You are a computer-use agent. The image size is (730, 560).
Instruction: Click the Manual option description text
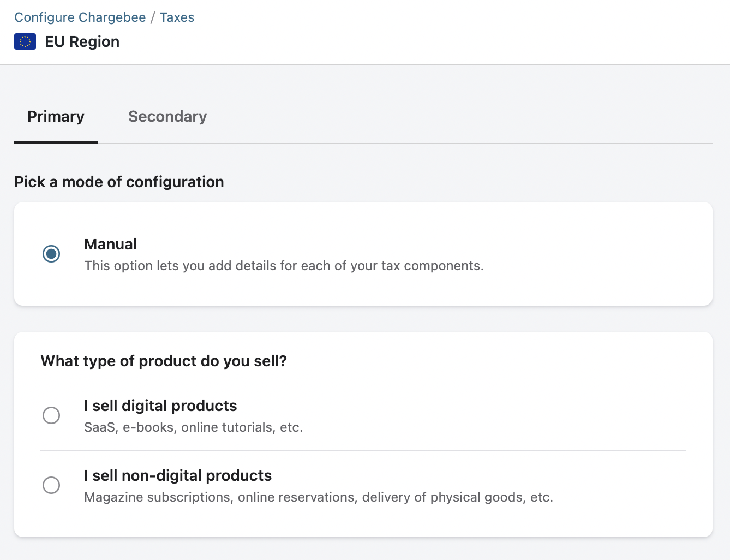[284, 266]
